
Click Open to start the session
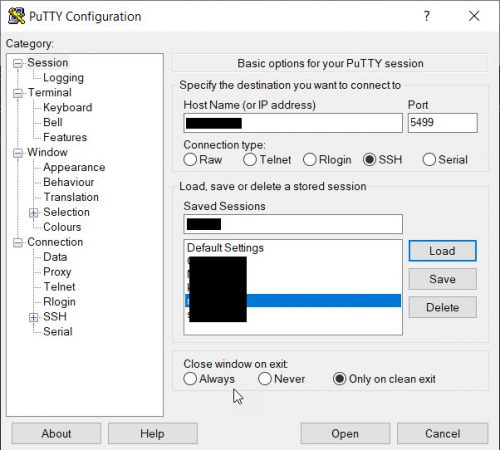(345, 434)
